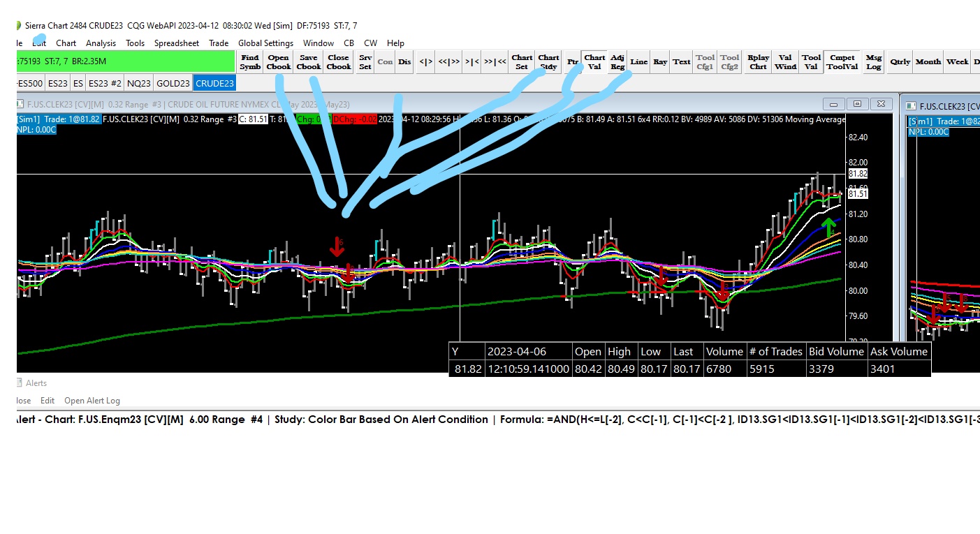Click the white 81.51 last price label
Screen dimensions: 980x534
[x=858, y=194]
